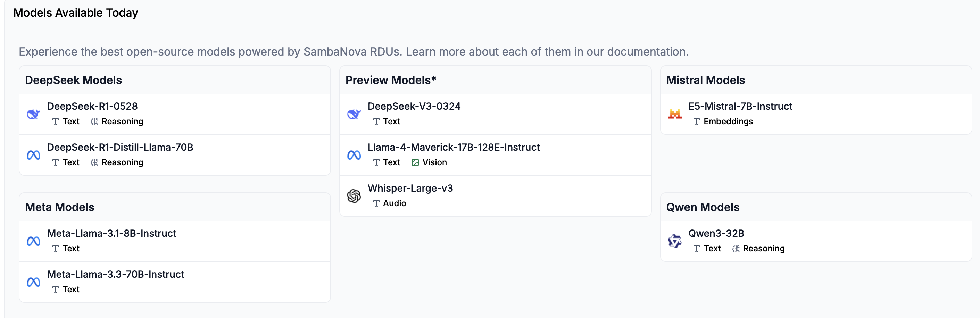This screenshot has height=318, width=980.
Task: Select the Qwen3-32B model title
Action: point(716,233)
